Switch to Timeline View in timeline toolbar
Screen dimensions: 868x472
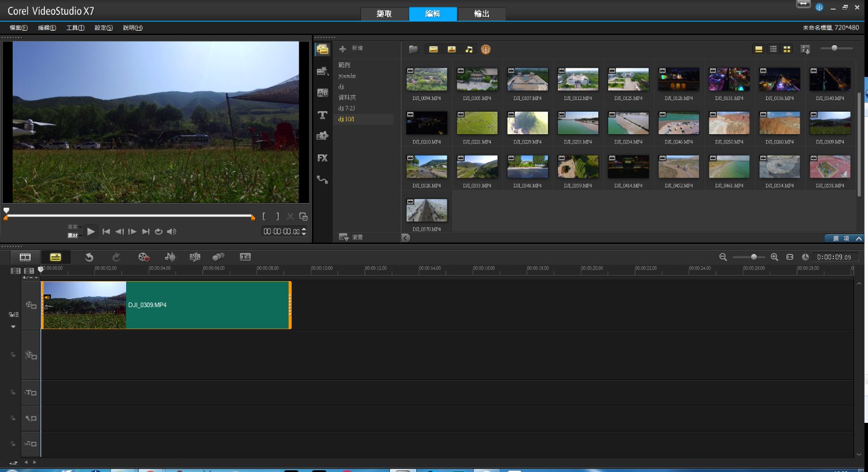click(56, 257)
